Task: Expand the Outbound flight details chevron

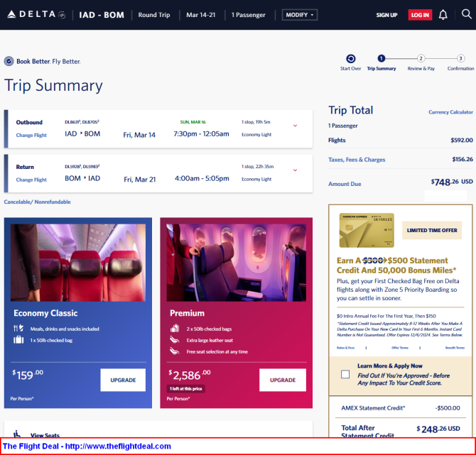Action: (x=295, y=126)
